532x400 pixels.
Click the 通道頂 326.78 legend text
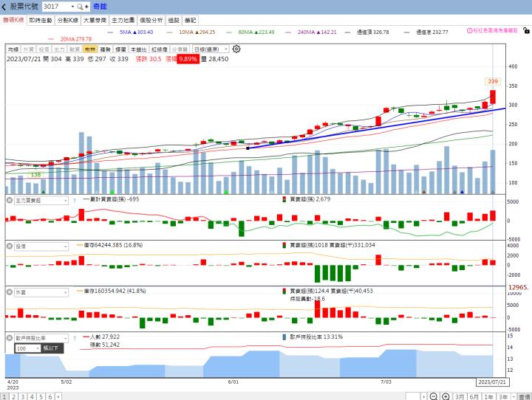tap(372, 32)
